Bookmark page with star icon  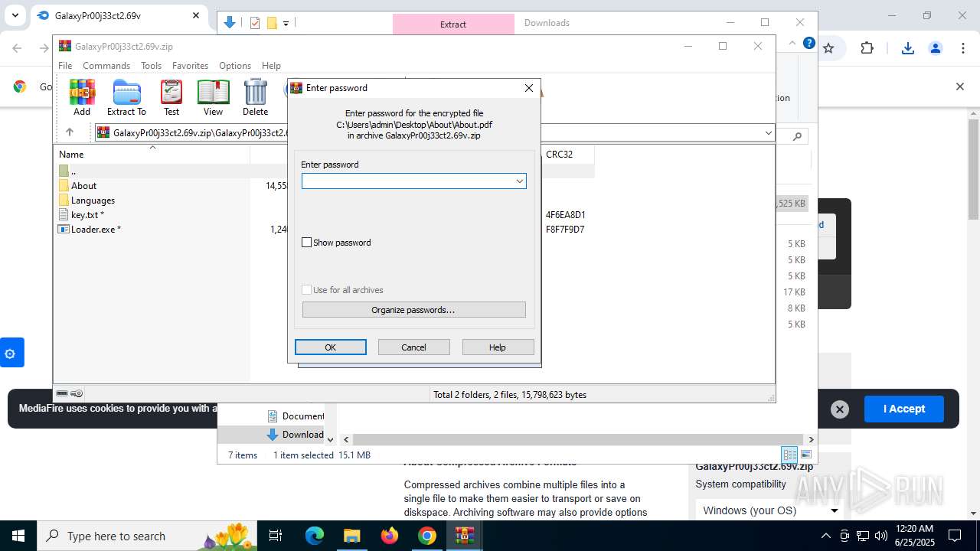pyautogui.click(x=828, y=48)
